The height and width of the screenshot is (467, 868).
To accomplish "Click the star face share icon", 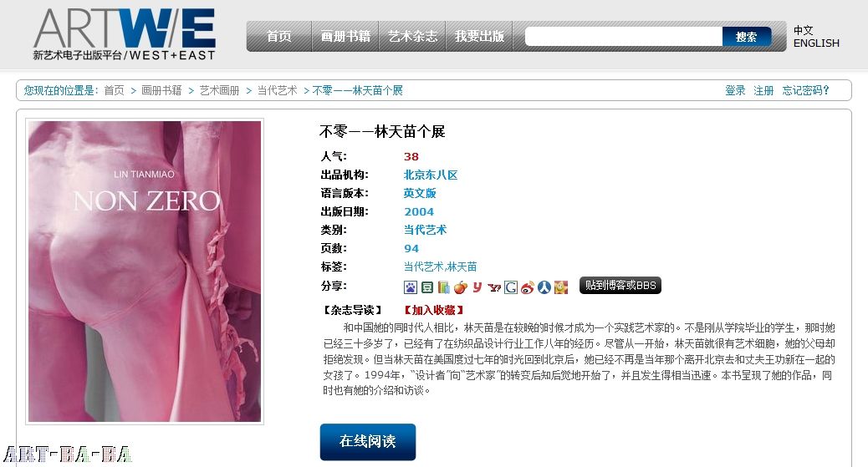I will coord(561,287).
